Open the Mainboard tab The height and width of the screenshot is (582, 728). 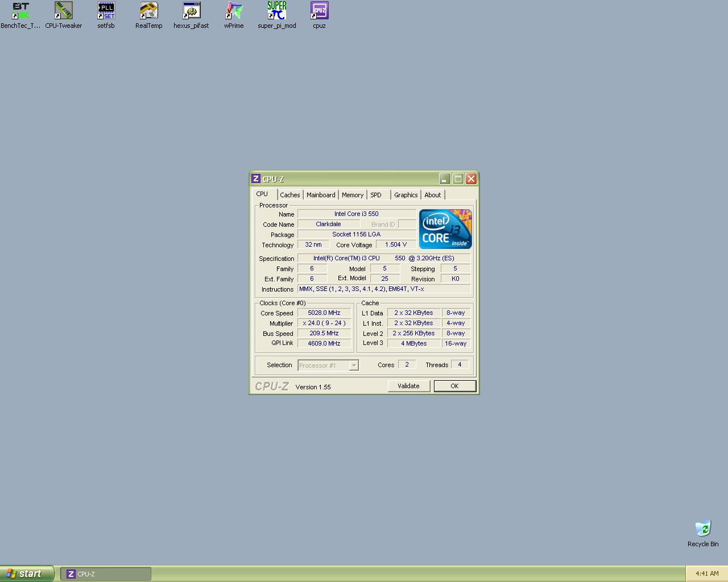[x=321, y=195]
